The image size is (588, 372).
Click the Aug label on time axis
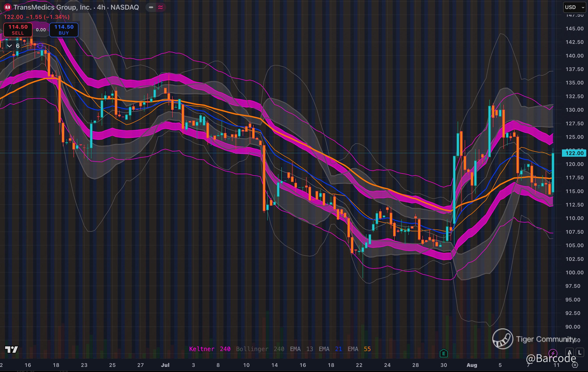tap(472, 365)
